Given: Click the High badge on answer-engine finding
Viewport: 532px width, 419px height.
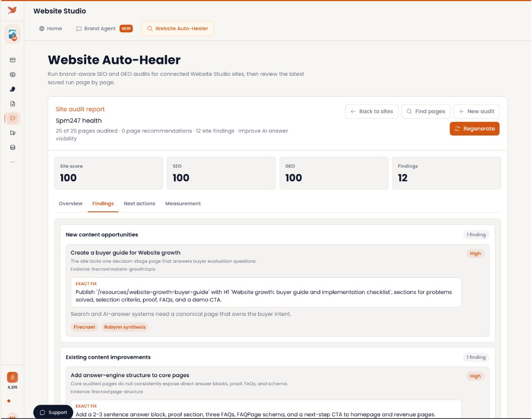Looking at the screenshot, I should tap(475, 376).
